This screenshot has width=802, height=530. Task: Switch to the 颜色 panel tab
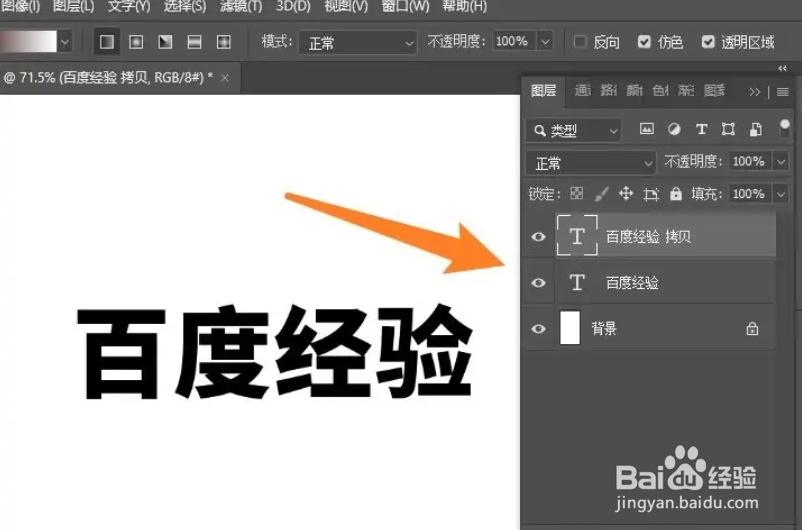tap(634, 91)
